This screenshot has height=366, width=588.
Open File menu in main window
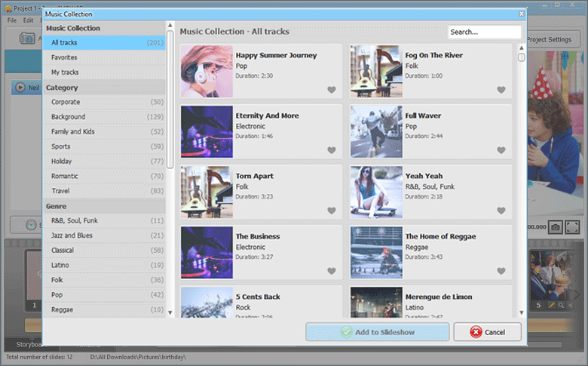tap(12, 20)
